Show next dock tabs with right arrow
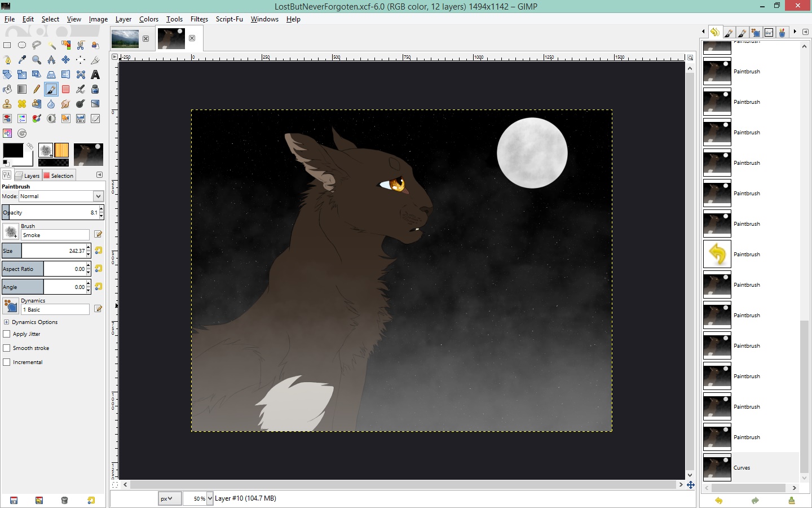This screenshot has height=508, width=812. [795, 32]
